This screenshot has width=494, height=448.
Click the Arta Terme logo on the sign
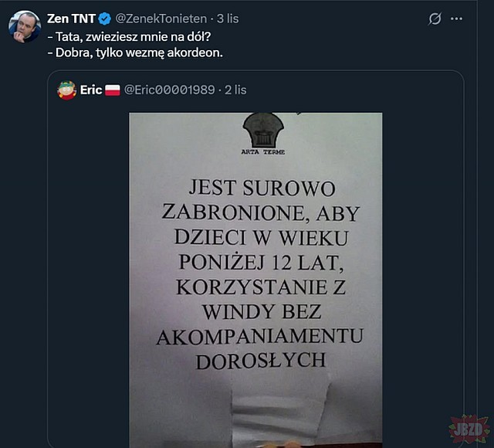(x=263, y=134)
